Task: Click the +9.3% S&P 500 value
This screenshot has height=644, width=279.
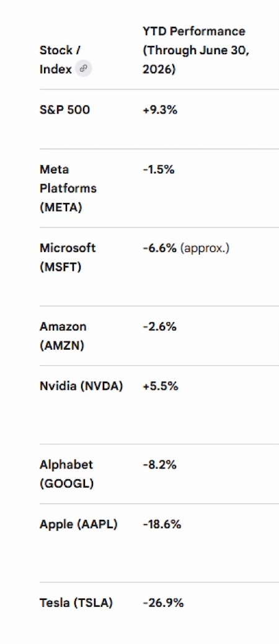Action: pos(160,110)
